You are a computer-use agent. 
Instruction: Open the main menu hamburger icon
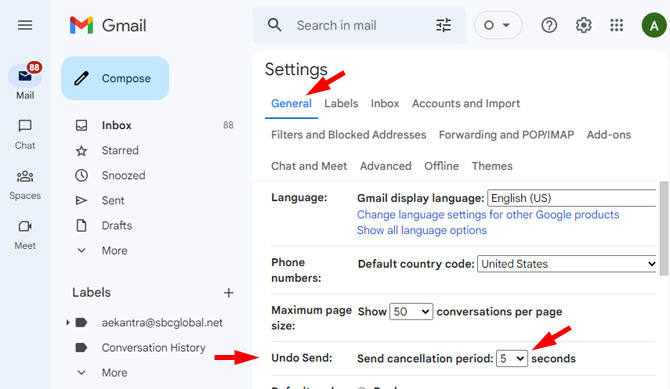point(25,25)
